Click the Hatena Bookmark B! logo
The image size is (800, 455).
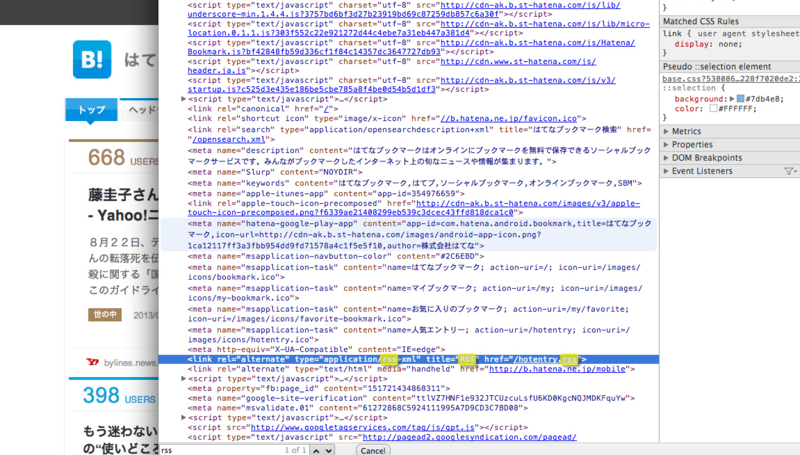click(x=92, y=60)
